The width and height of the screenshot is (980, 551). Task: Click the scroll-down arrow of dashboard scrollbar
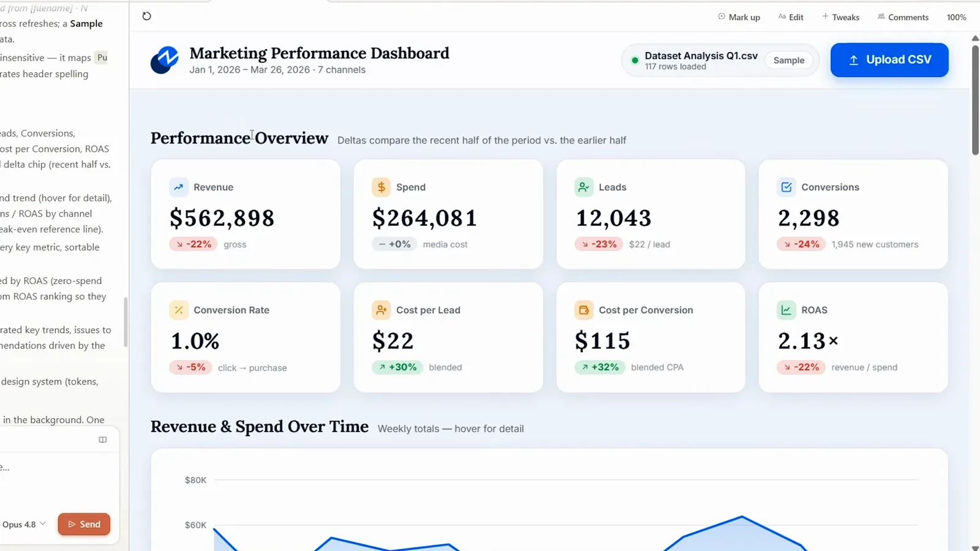pos(975,547)
